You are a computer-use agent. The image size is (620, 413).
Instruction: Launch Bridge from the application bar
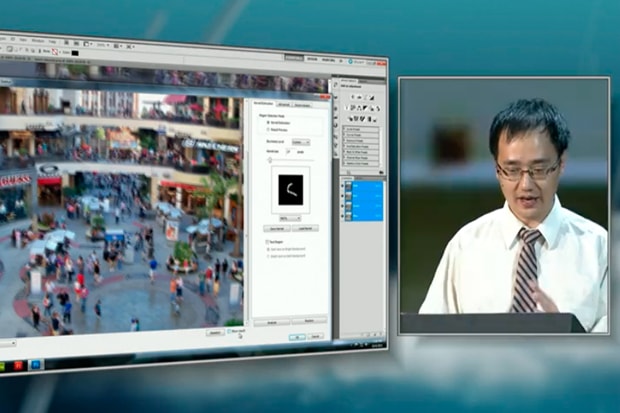[66, 42]
